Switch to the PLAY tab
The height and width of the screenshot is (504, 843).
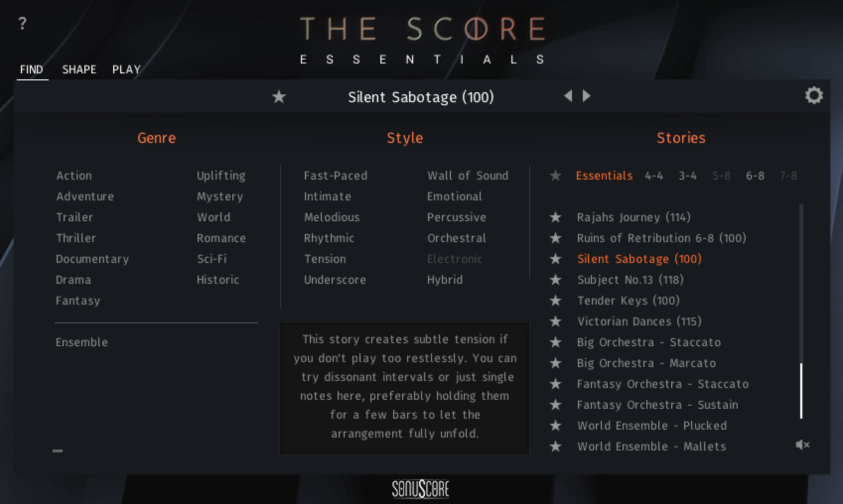pyautogui.click(x=126, y=69)
